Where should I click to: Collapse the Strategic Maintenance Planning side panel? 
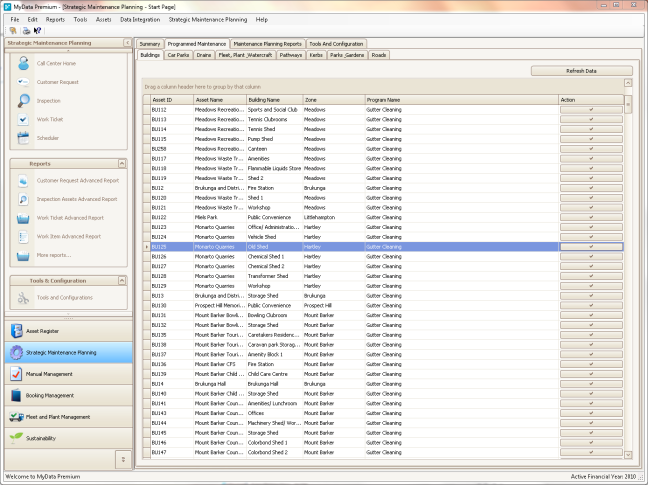pos(128,43)
